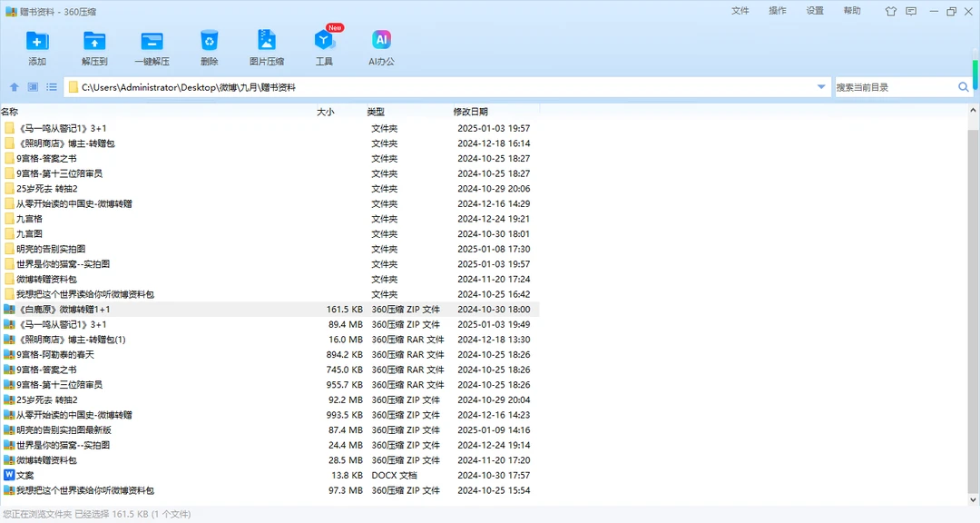Screen dimensions: 980x523
Task: Open the 文件 menu
Action: coord(740,11)
